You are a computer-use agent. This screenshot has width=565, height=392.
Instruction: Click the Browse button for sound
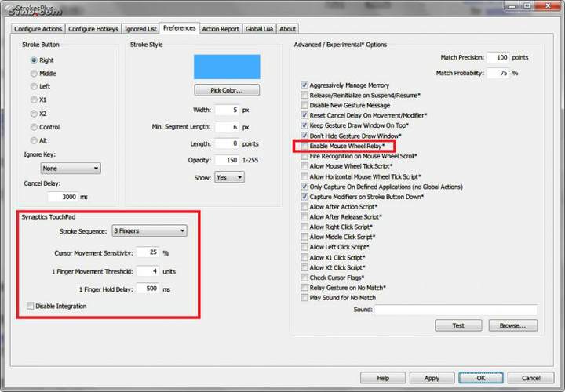coord(512,325)
